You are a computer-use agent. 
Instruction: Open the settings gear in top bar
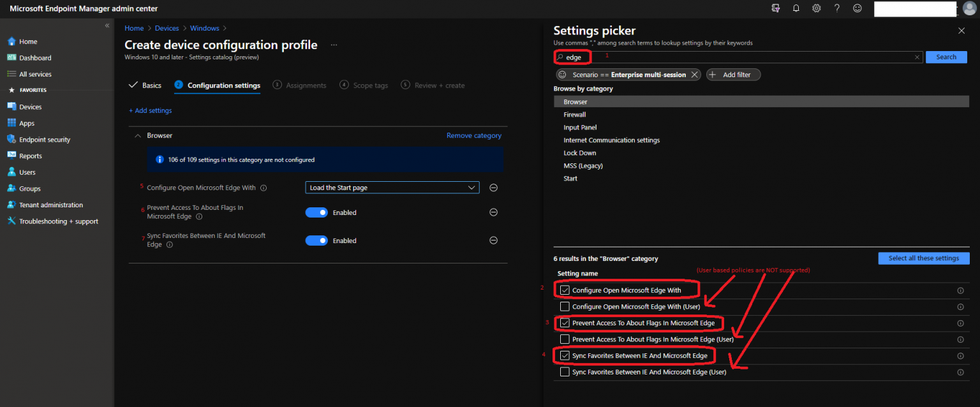click(817, 8)
